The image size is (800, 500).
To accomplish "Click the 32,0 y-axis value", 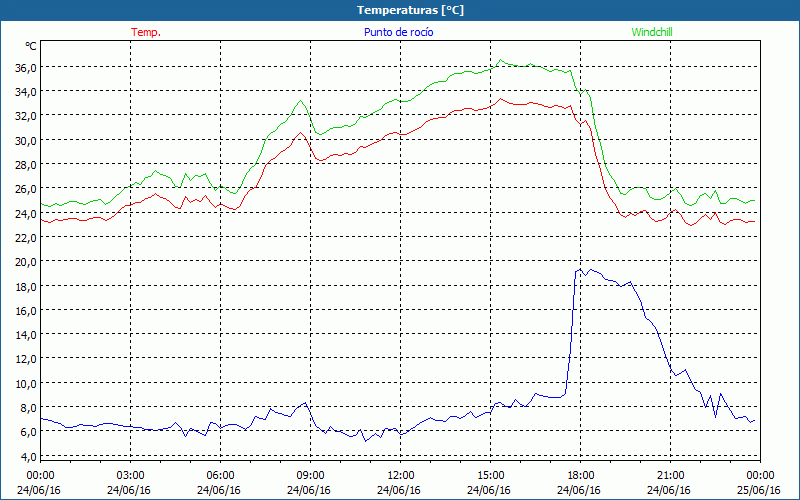I will tap(26, 116).
